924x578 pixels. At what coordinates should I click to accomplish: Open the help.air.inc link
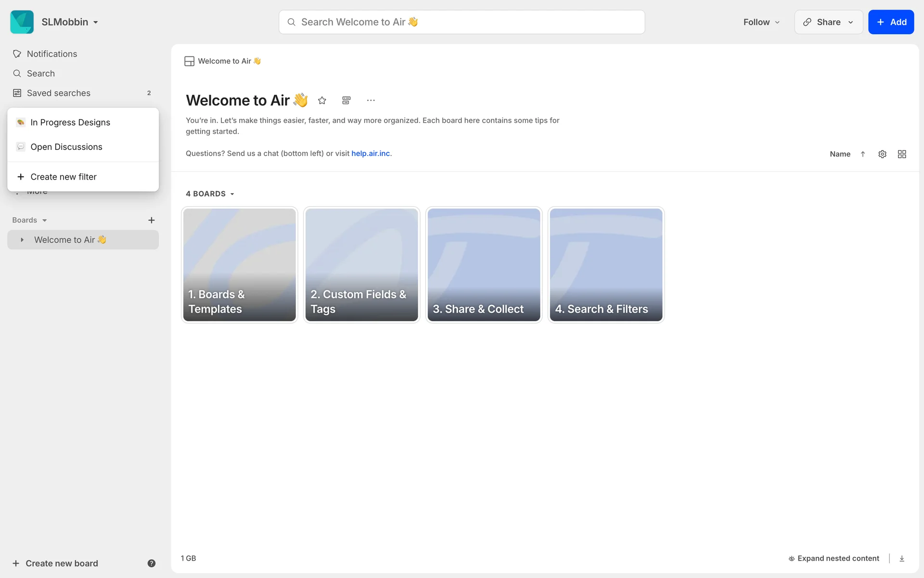(371, 154)
